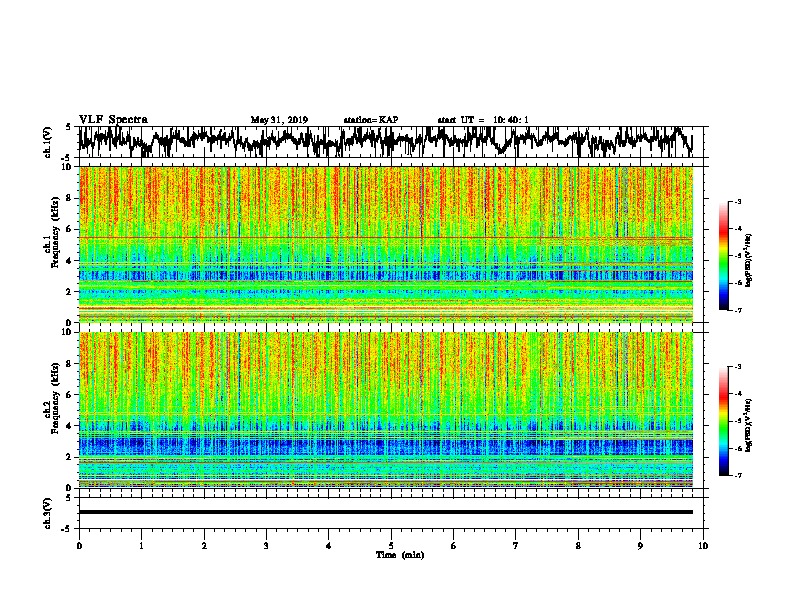
Task: Click the ch.1 spectrogram color bar
Action: tap(724, 256)
